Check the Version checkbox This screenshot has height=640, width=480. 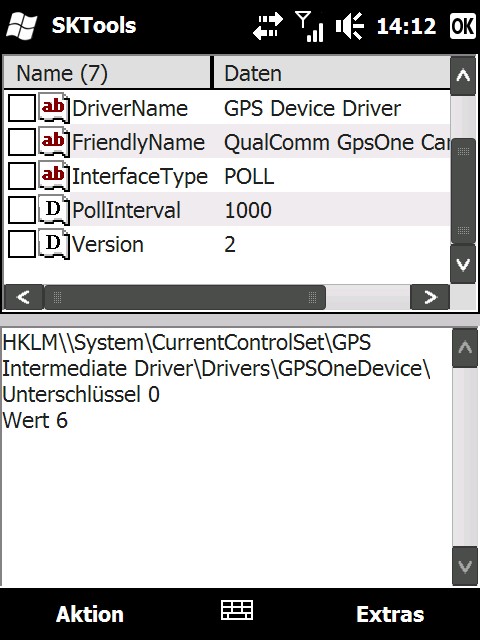(x=22, y=244)
